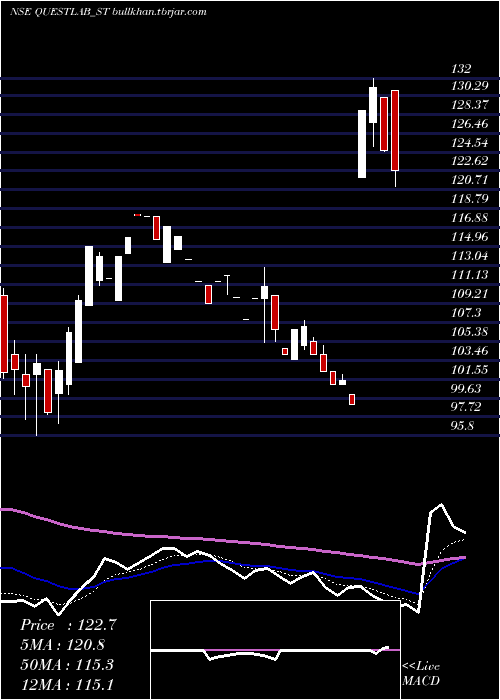The image size is (500, 700).
Task: Click the 105.38 price axis label
Action: pos(470,332)
